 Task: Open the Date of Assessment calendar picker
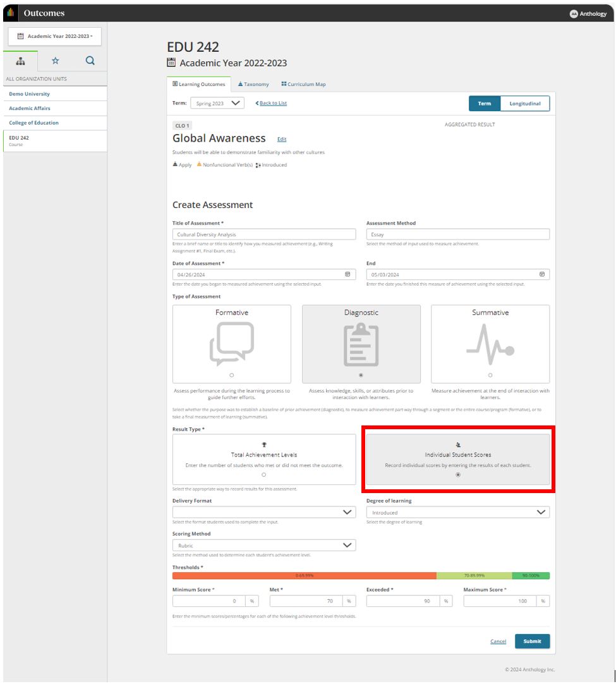(x=347, y=274)
